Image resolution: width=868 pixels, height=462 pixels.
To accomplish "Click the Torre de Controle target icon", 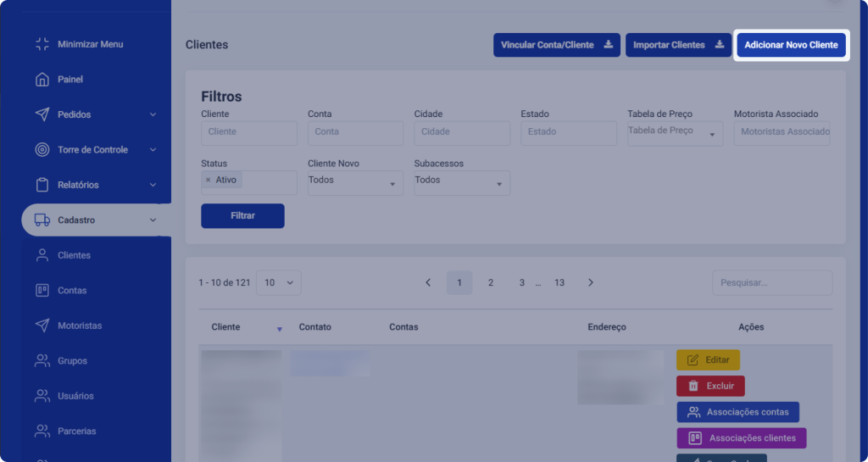I will (42, 150).
